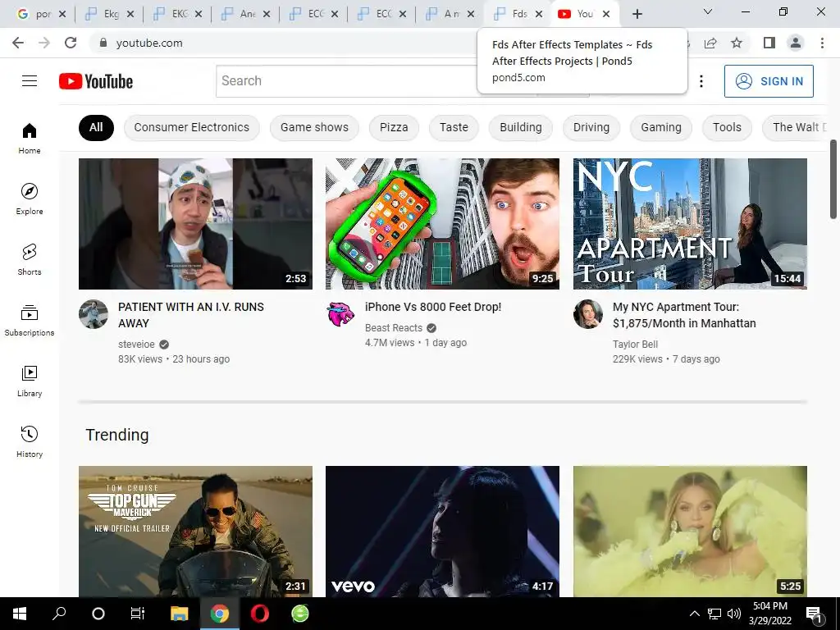Image resolution: width=840 pixels, height=630 pixels.
Task: Open a new browser tab
Action: click(637, 14)
